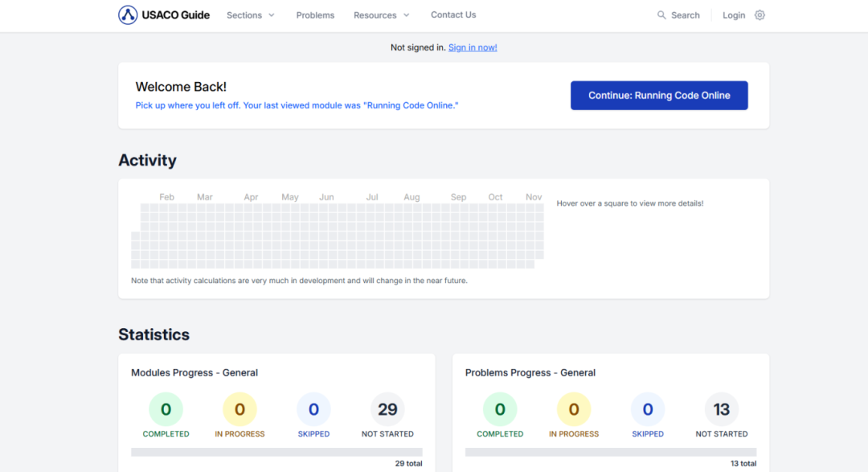Click the Login link in header

(x=734, y=15)
